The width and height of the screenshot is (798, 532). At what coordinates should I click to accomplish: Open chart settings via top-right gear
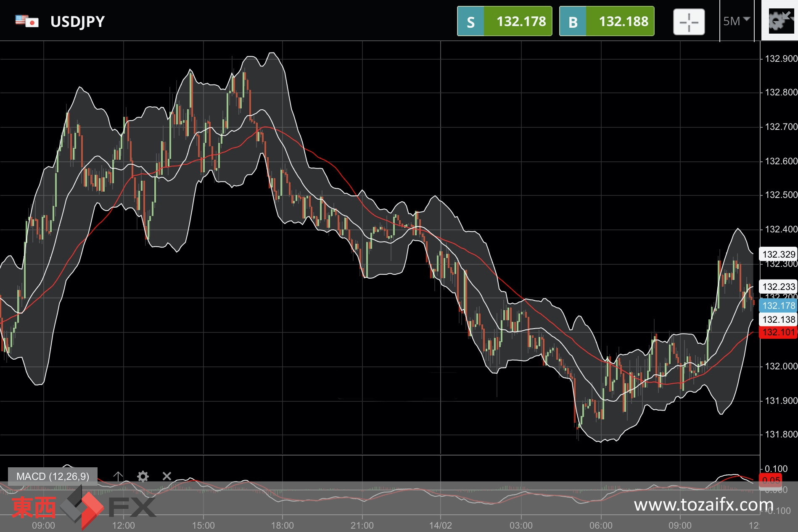(x=780, y=21)
